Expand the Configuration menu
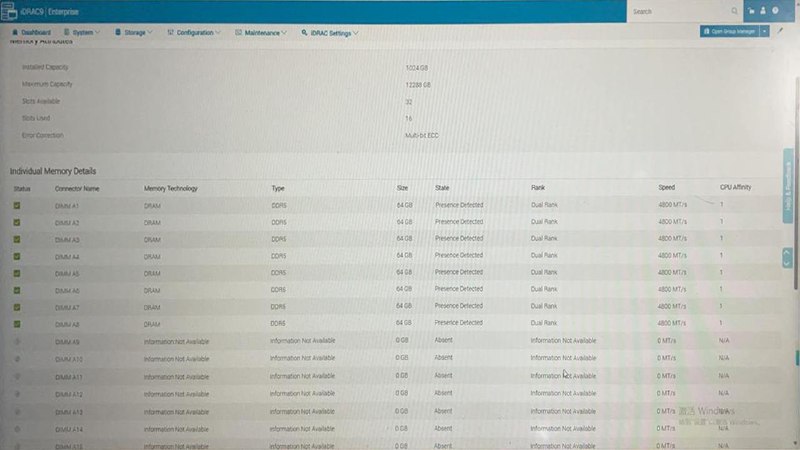This screenshot has width=800, height=450. pos(194,33)
